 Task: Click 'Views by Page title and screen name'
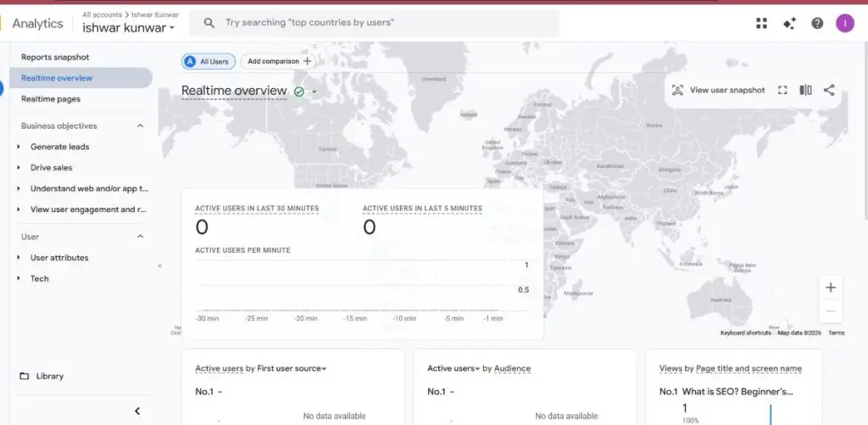[x=730, y=368]
